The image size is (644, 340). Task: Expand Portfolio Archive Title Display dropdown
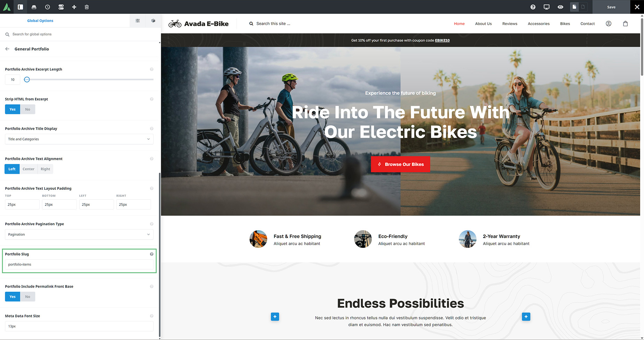(x=79, y=139)
